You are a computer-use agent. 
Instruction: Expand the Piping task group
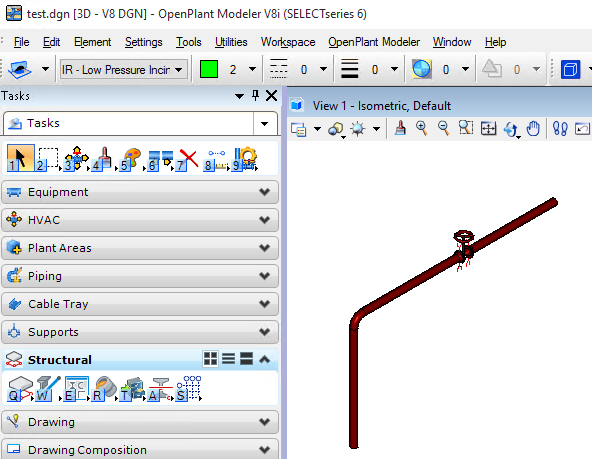(140, 276)
